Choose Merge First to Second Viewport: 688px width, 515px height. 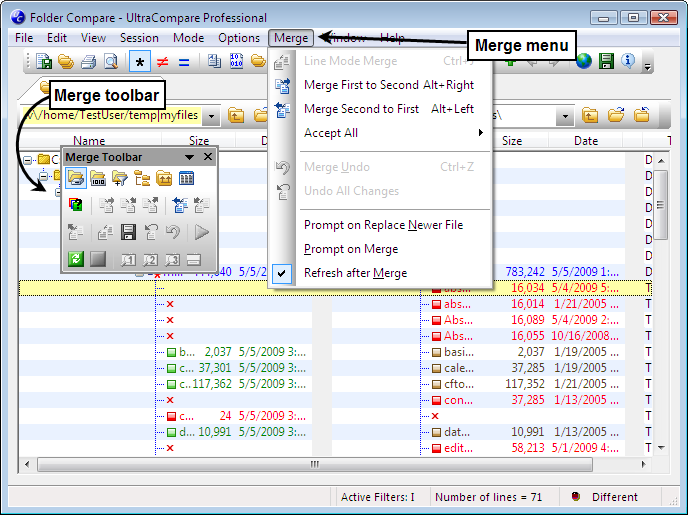380,85
